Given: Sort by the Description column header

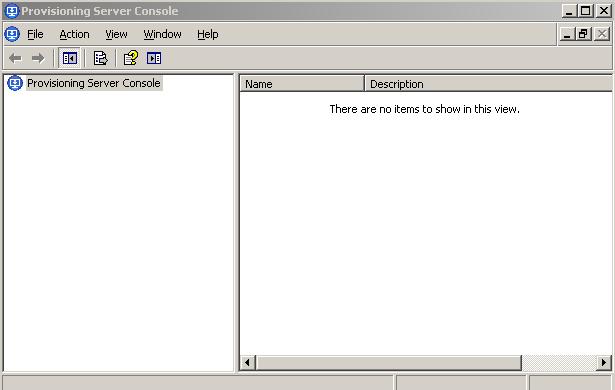Looking at the screenshot, I should tap(488, 84).
